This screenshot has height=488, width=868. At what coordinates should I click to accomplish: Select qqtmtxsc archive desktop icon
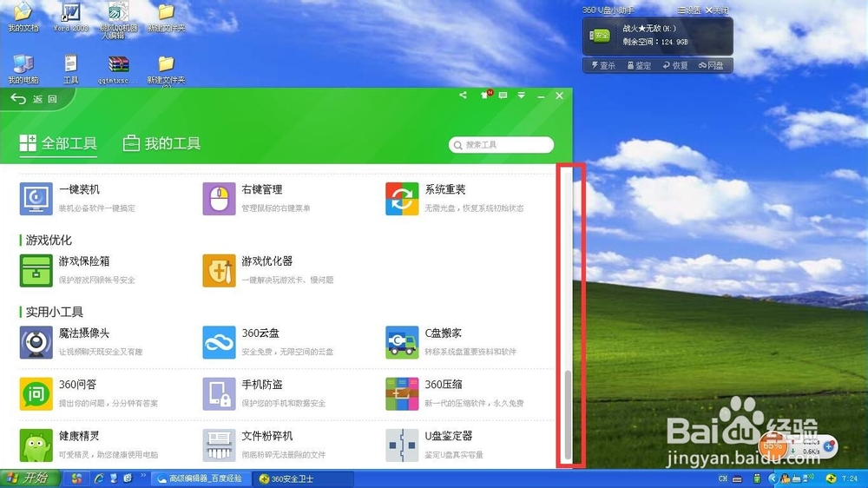pyautogui.click(x=118, y=69)
